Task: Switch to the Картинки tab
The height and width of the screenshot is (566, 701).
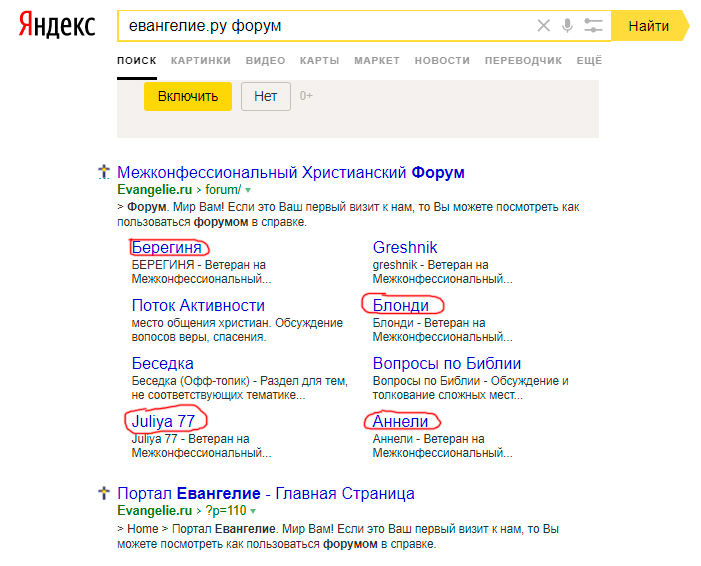Action: [200, 61]
